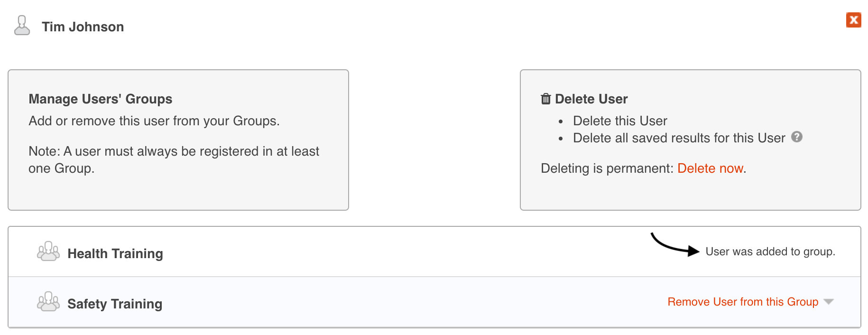868x335 pixels.
Task: Click the Remove User from this Group link
Action: point(743,302)
